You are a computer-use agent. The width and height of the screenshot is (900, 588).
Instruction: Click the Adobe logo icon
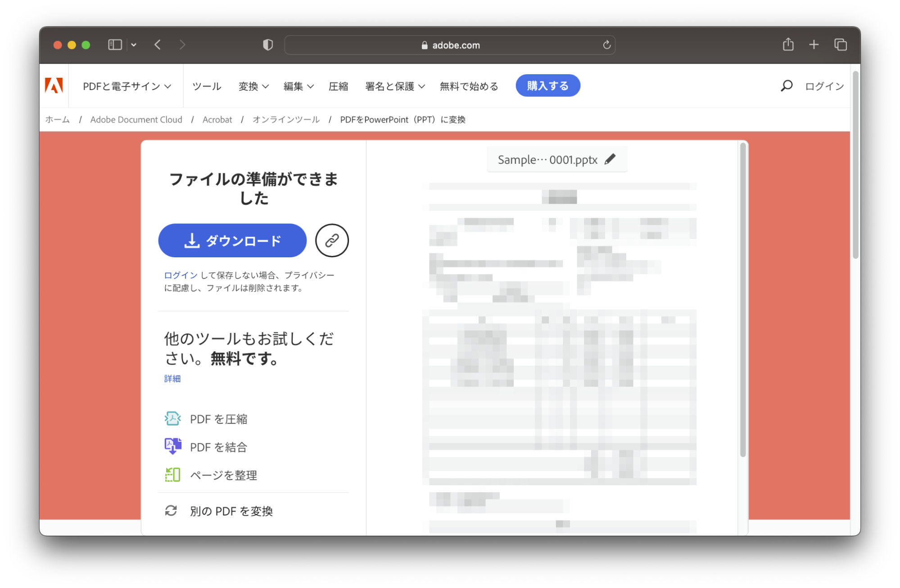[x=54, y=85]
